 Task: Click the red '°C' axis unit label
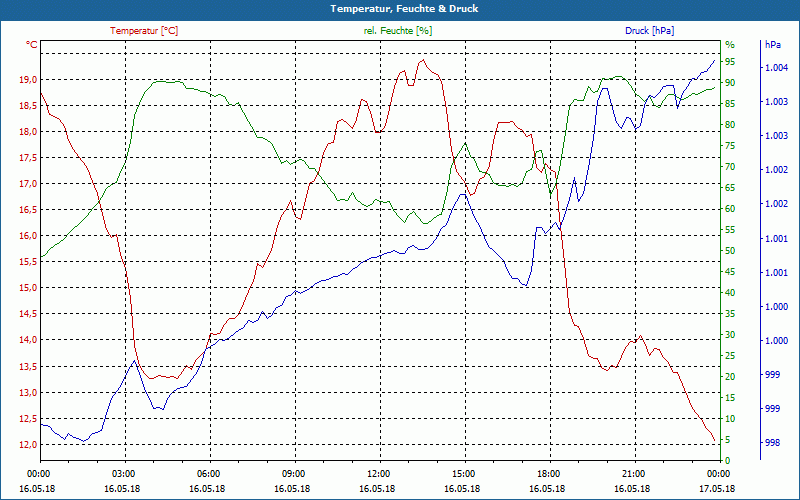[32, 45]
